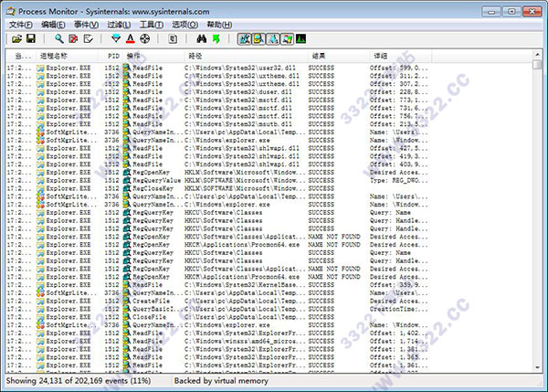Click the CreationTime:... detail cell

click(399, 309)
